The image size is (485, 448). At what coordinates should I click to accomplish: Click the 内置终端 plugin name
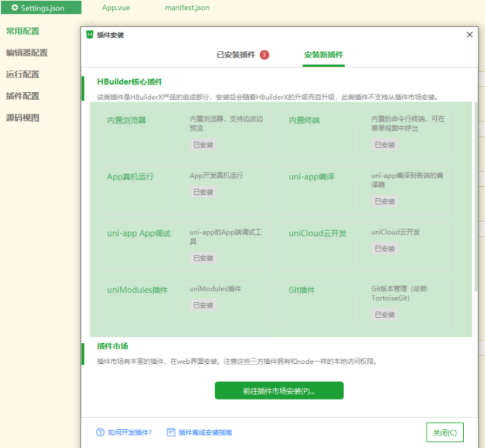304,120
